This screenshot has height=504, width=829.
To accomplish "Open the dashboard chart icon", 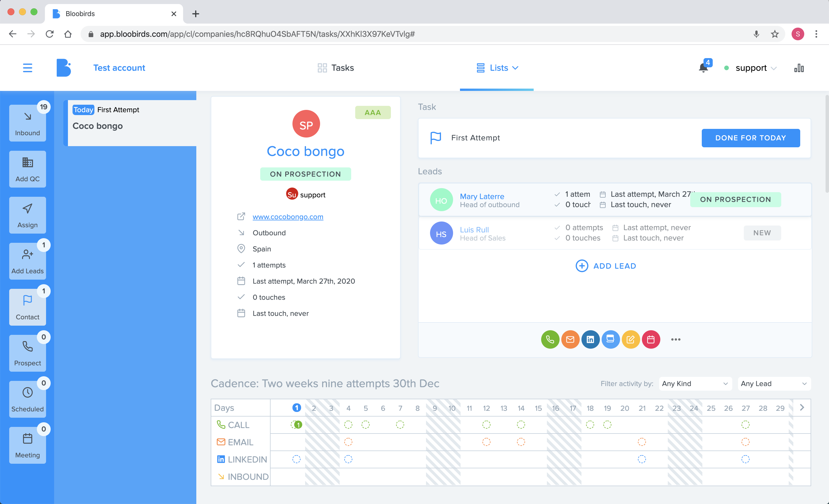I will coord(799,68).
